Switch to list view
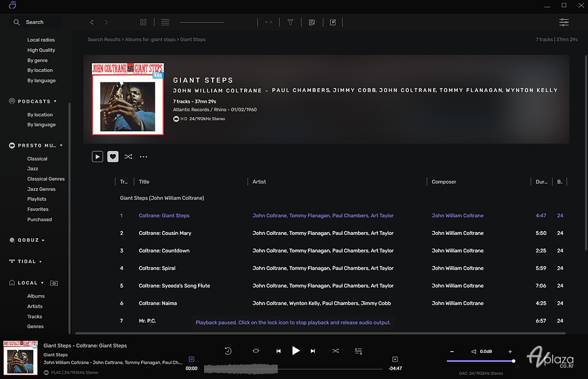This screenshot has height=379, width=588. 165,22
